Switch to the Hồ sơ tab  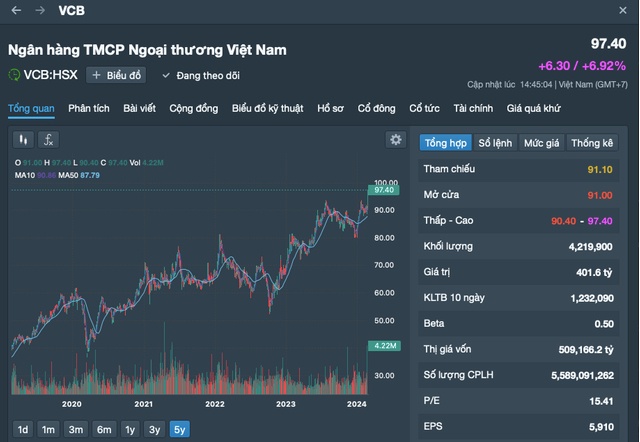click(x=330, y=109)
